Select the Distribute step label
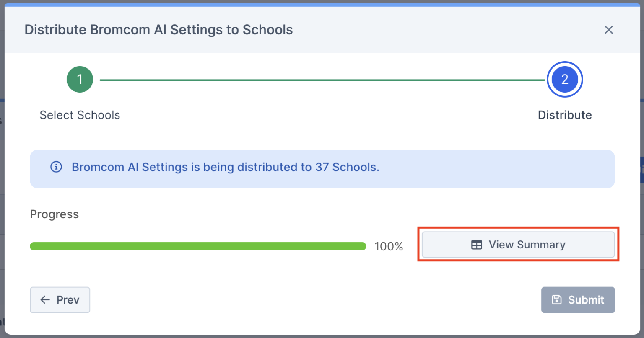The image size is (644, 338). (x=564, y=115)
